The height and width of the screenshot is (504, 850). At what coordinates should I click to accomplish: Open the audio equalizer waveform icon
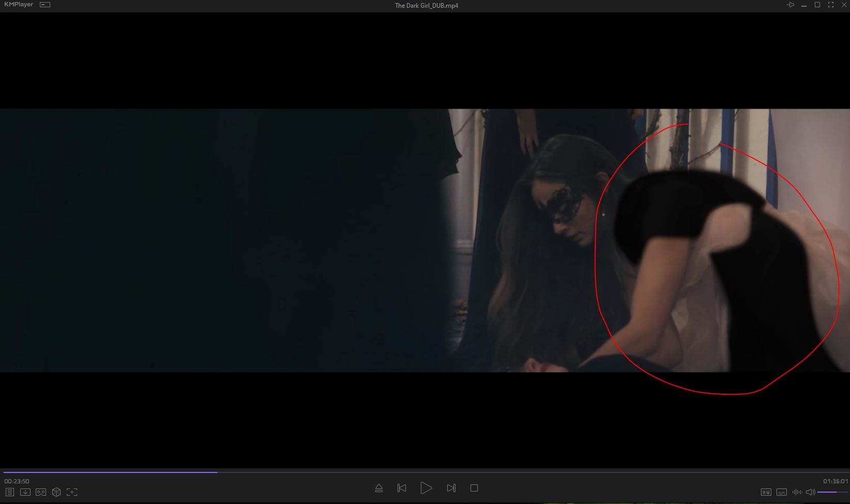click(x=797, y=492)
